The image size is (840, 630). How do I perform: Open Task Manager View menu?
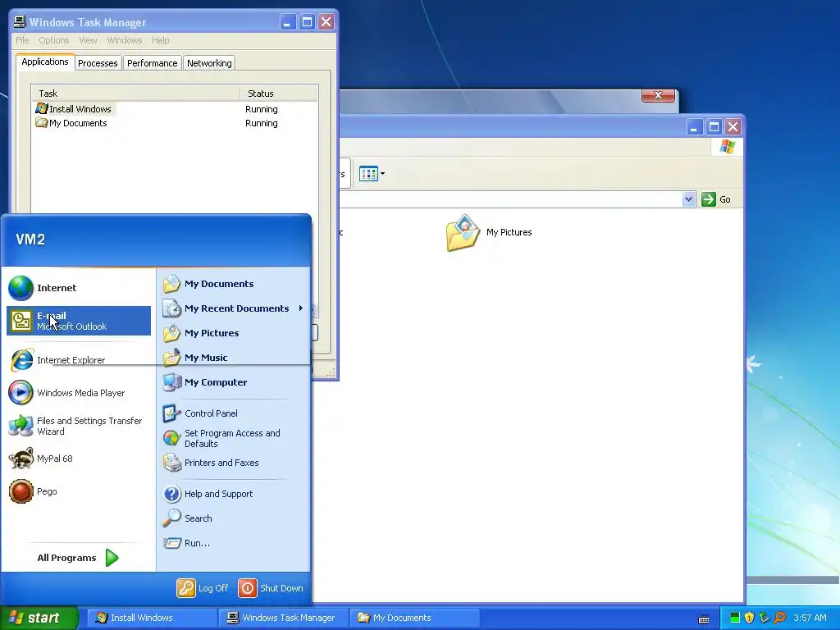click(x=88, y=40)
